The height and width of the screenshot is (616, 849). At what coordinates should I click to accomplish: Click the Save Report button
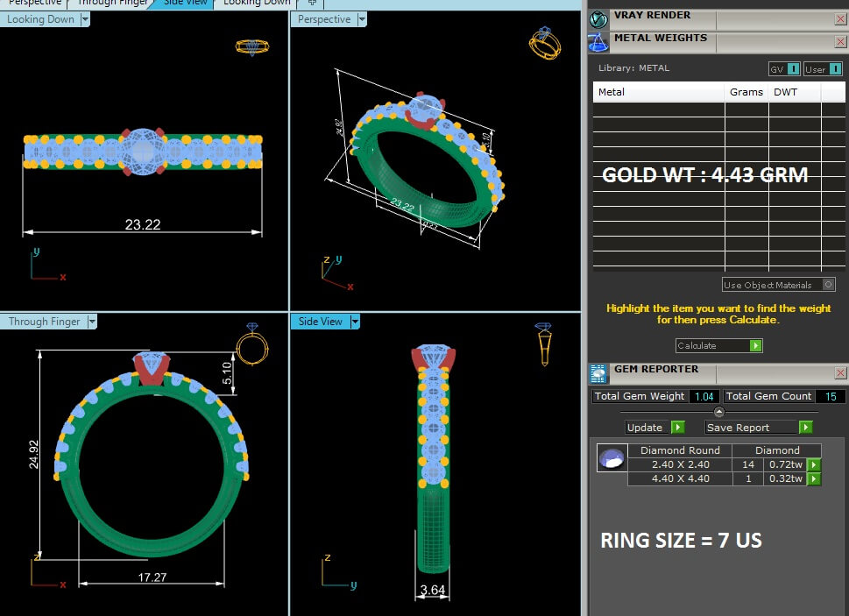click(805, 428)
